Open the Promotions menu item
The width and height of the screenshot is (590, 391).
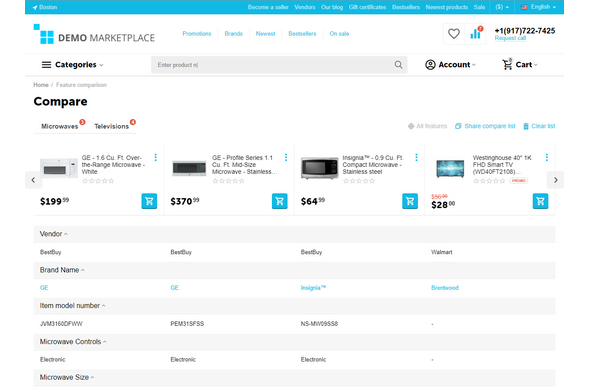197,33
